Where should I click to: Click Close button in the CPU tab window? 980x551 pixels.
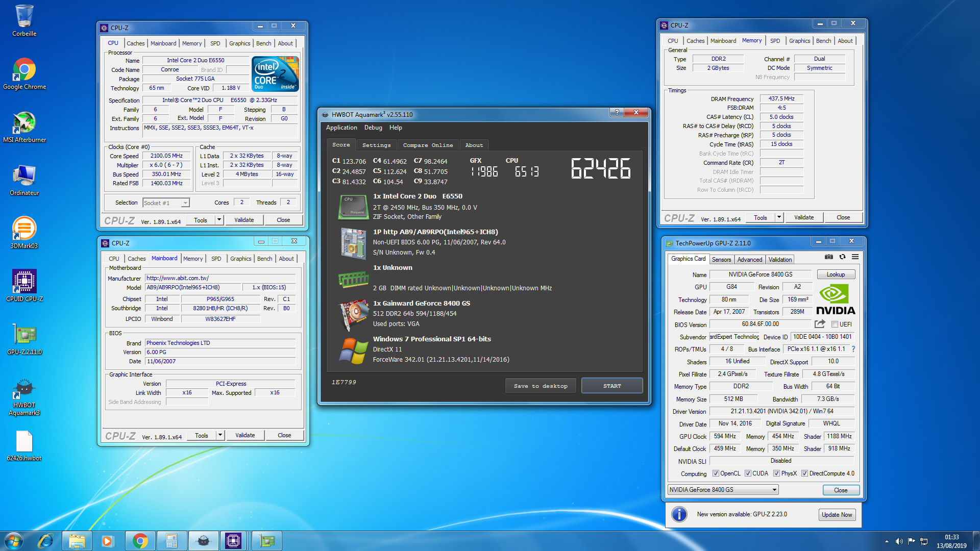point(283,220)
